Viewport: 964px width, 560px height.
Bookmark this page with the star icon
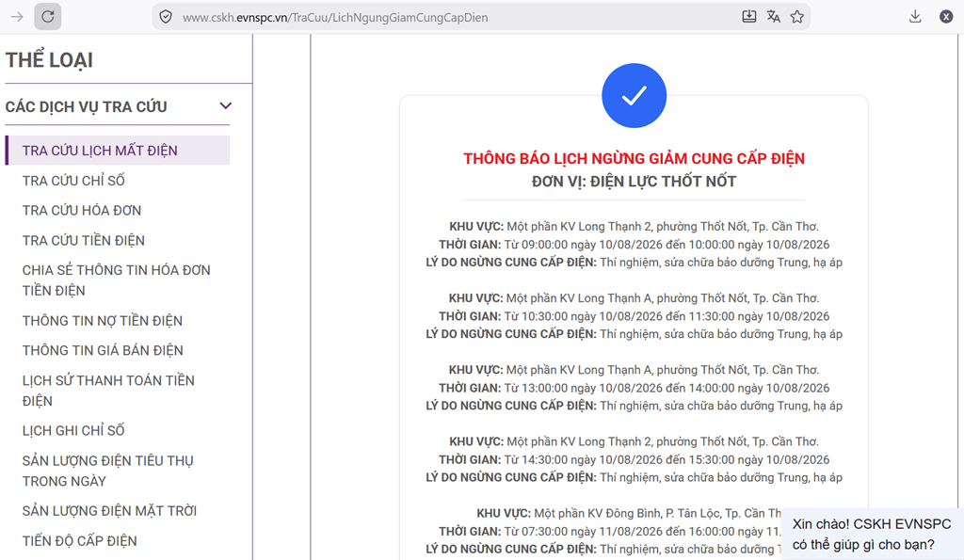797,17
